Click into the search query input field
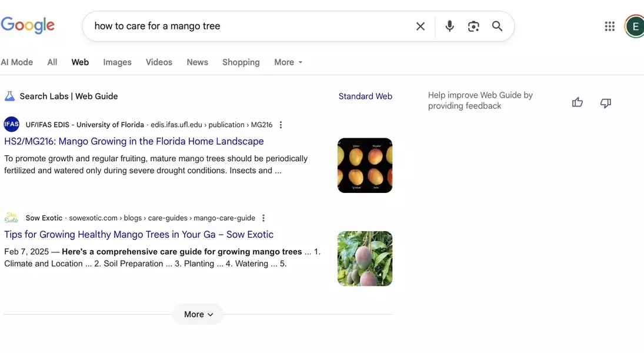Screen dimensions: 644x353 point(247,26)
